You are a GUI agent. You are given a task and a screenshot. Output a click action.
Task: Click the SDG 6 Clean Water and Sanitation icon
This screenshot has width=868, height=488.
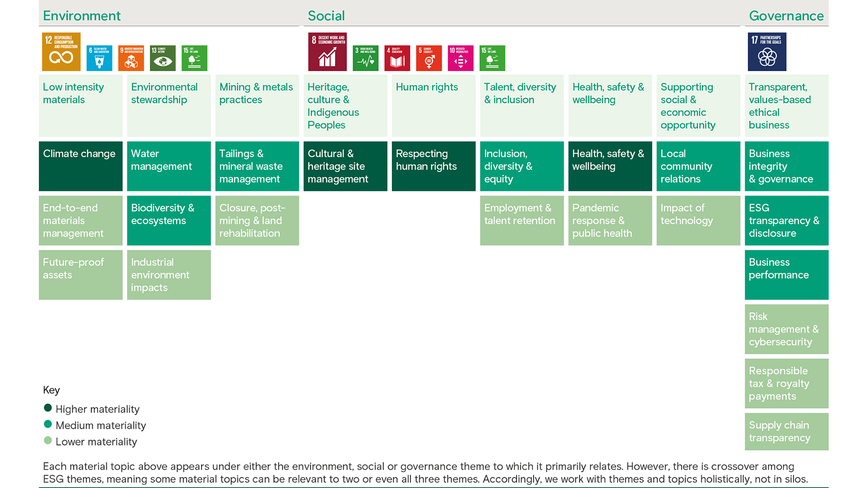pos(99,58)
